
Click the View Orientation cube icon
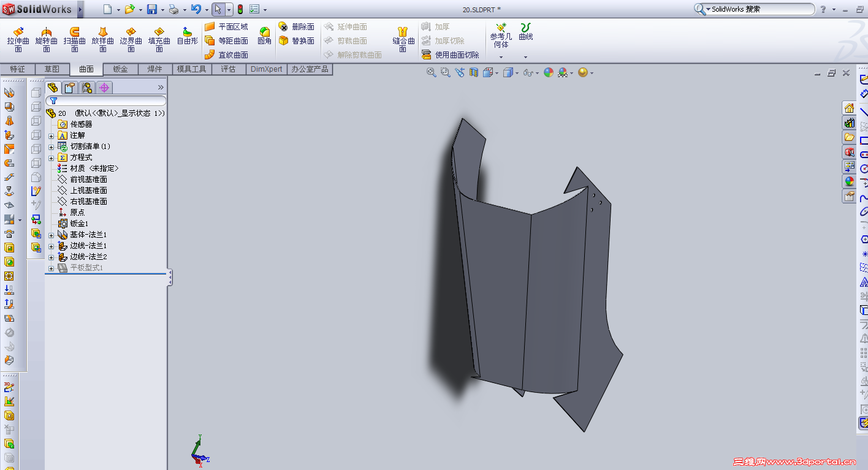tap(488, 72)
